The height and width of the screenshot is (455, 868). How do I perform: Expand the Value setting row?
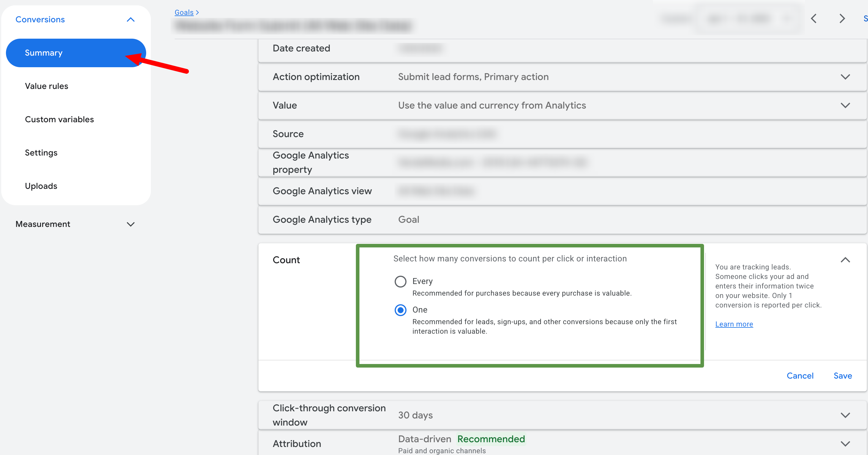point(845,105)
